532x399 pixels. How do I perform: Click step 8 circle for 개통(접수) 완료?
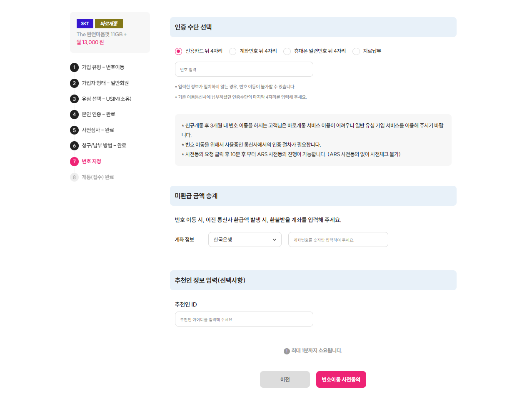(x=74, y=177)
